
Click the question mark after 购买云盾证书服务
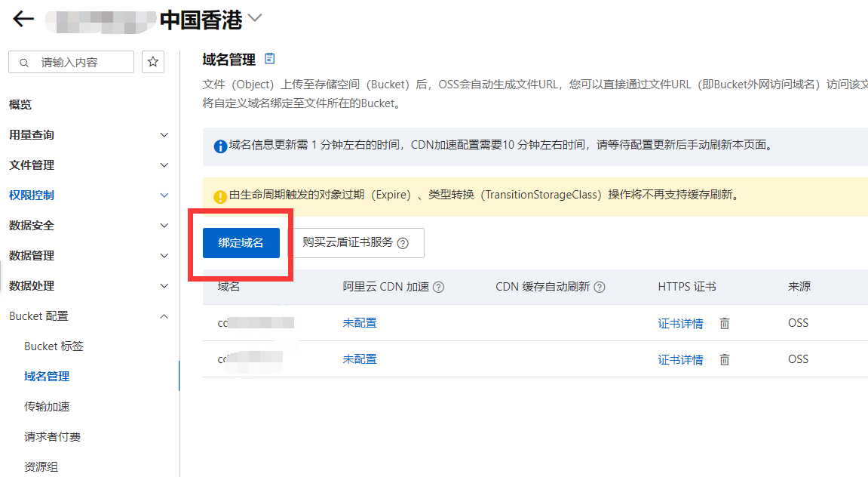404,243
